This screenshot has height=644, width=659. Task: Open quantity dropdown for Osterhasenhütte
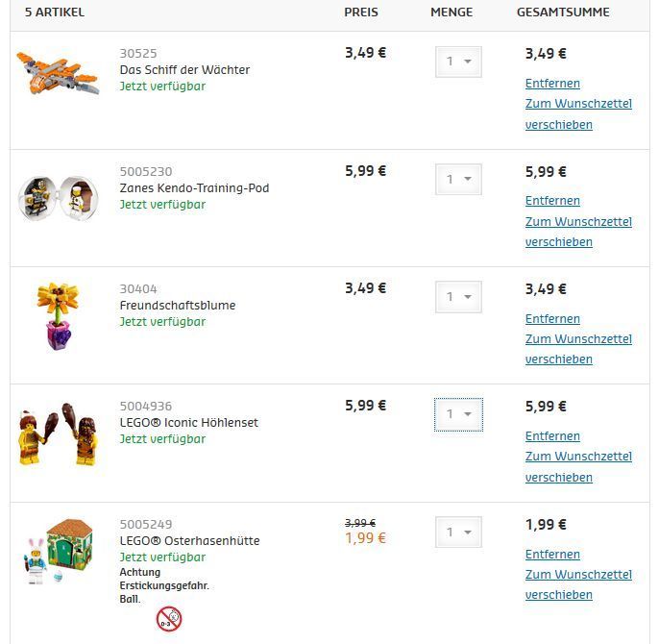(x=458, y=532)
